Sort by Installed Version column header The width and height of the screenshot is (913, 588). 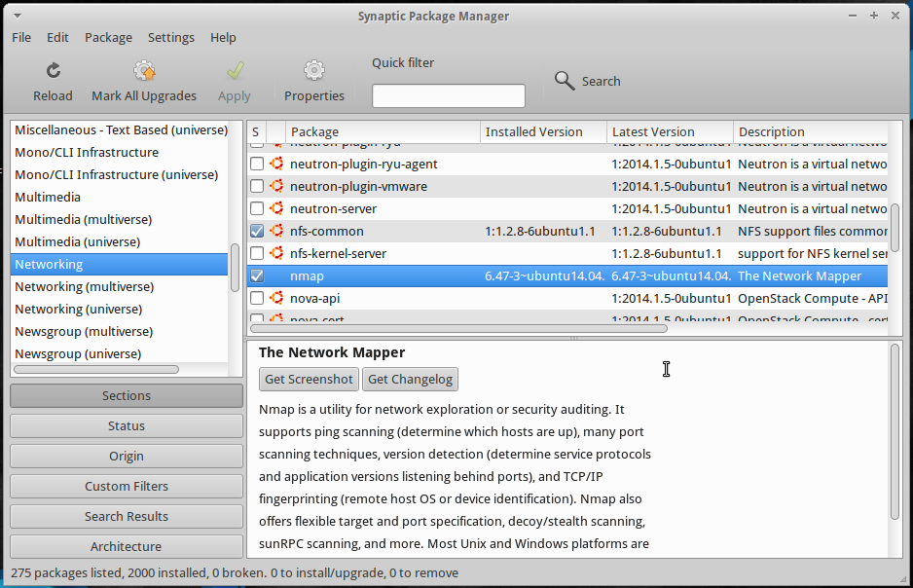point(544,132)
